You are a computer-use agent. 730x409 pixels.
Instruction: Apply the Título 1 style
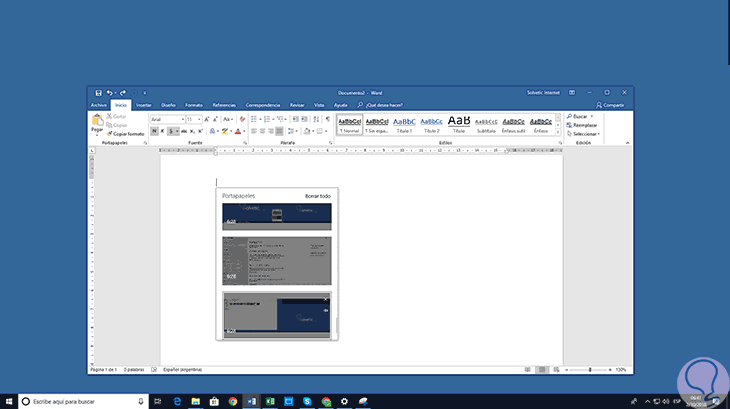(x=404, y=124)
